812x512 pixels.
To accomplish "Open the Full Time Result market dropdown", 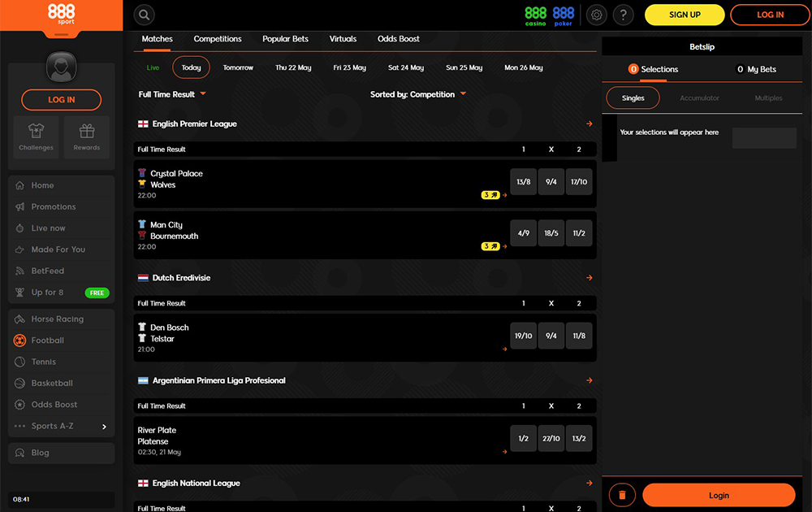I will pos(172,94).
